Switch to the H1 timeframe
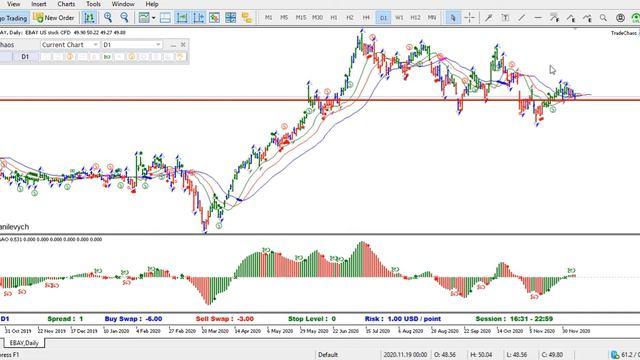The image size is (640, 360). [x=333, y=18]
